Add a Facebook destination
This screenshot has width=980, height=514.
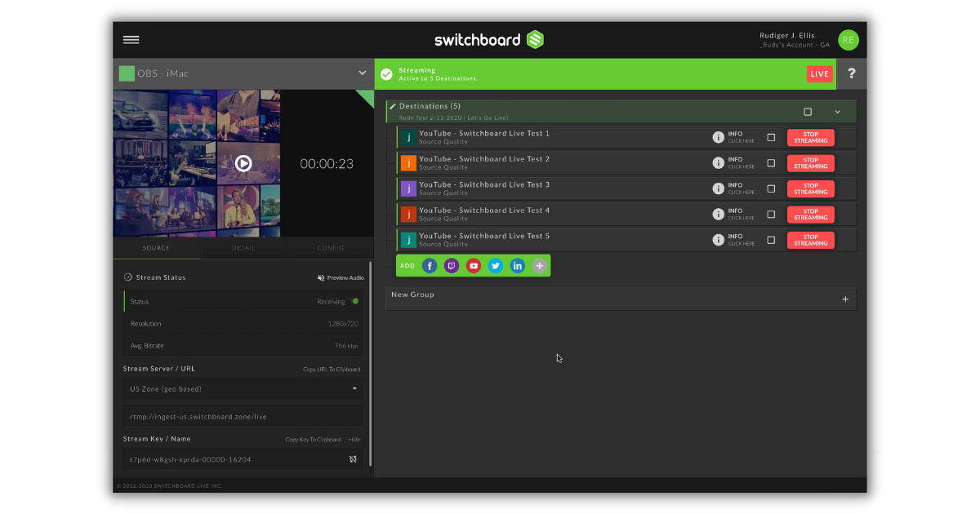click(x=430, y=265)
